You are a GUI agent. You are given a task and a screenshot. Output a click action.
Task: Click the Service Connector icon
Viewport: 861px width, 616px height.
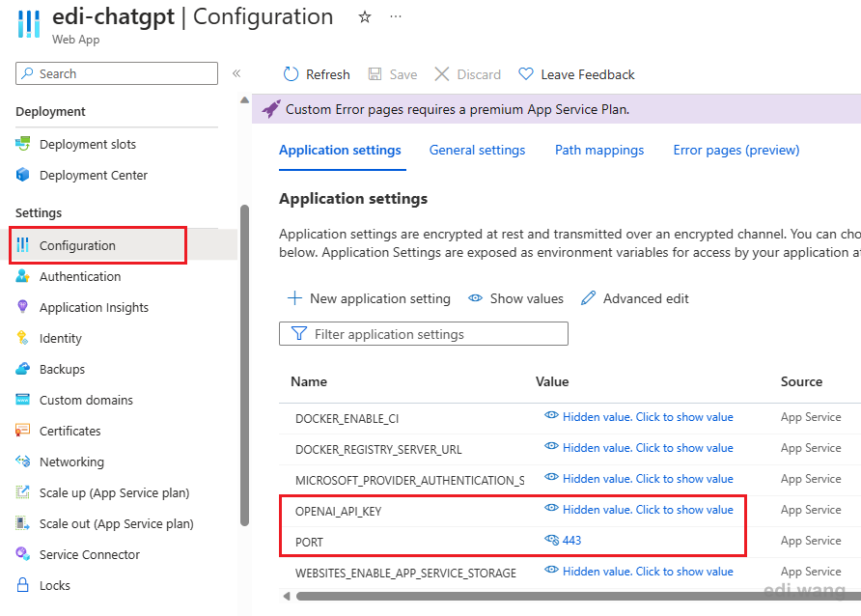pyautogui.click(x=22, y=553)
